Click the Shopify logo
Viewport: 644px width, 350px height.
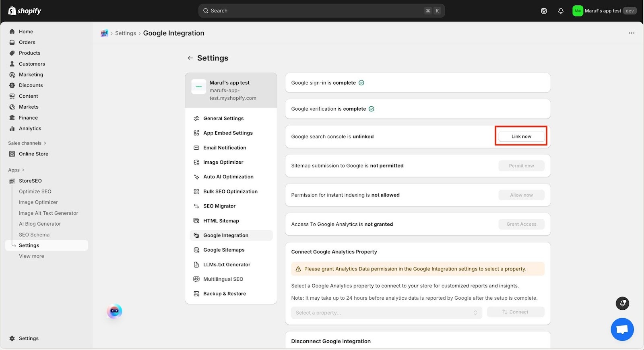(x=25, y=11)
